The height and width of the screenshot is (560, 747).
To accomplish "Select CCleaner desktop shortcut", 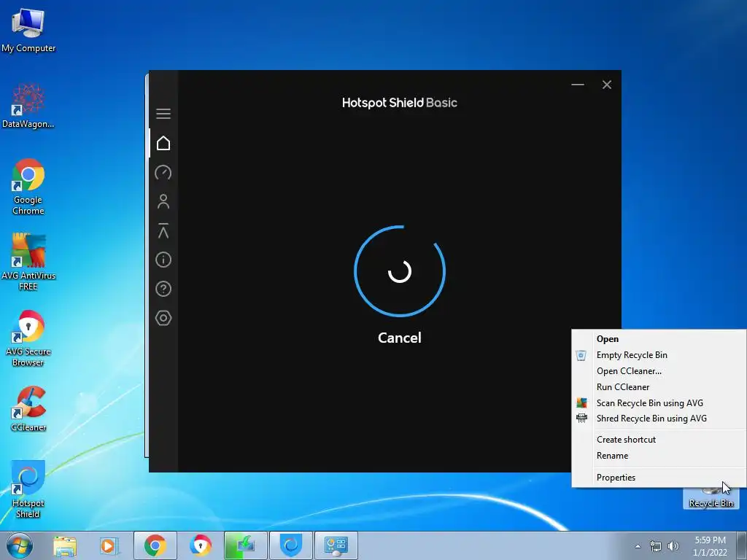I will point(28,408).
